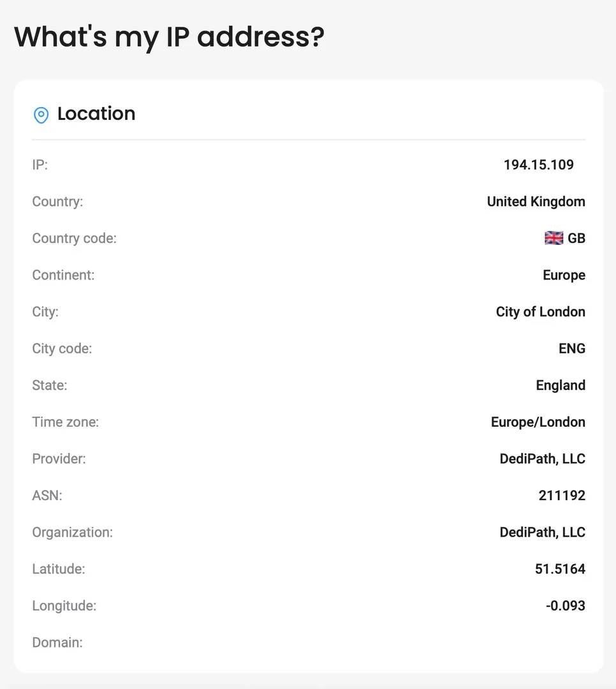Click the England state value
Viewport: 616px width, 689px height.
coord(561,385)
